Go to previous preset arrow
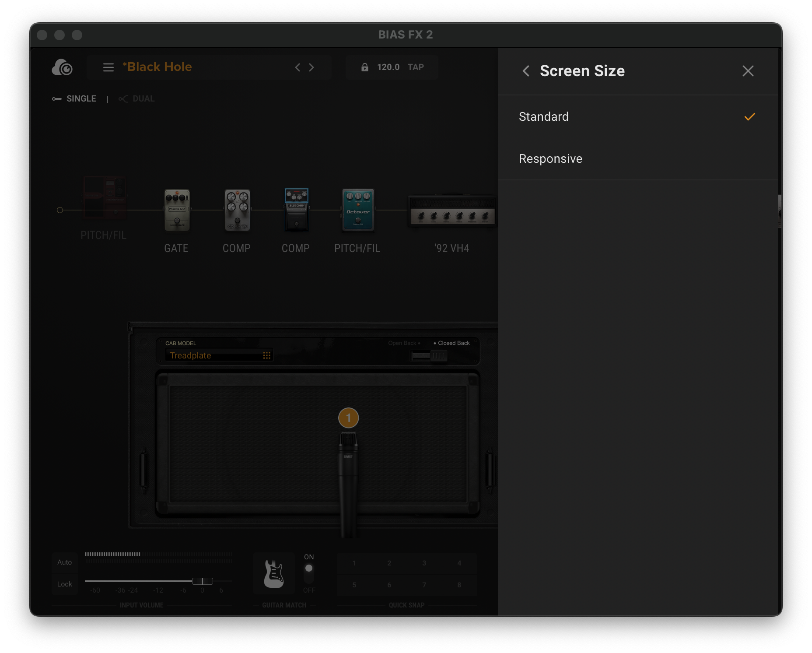 [x=297, y=67]
